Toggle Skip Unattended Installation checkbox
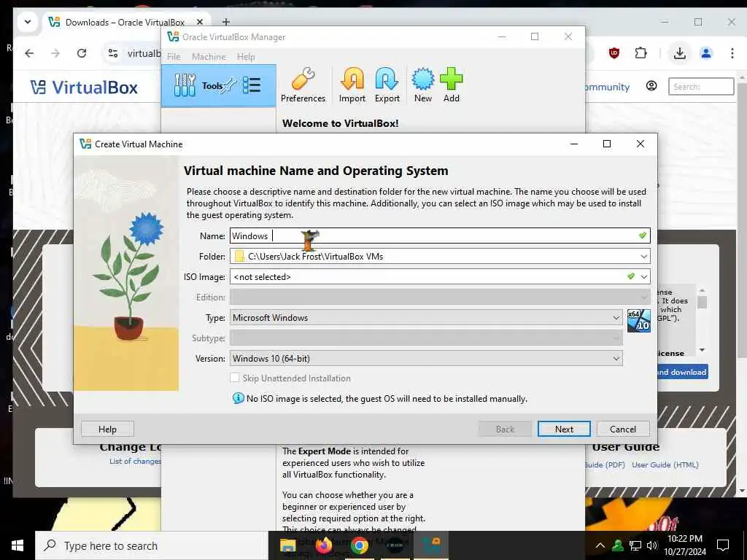The width and height of the screenshot is (747, 560). click(x=234, y=378)
